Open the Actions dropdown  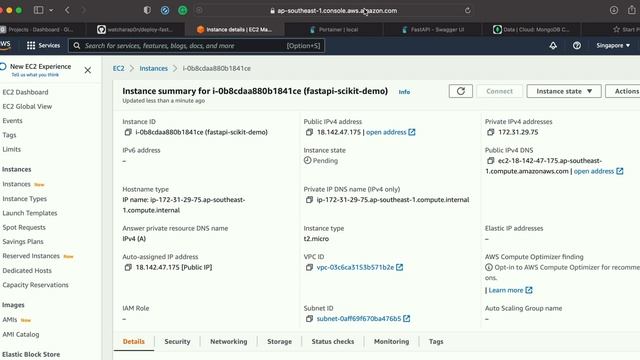pyautogui.click(x=623, y=91)
